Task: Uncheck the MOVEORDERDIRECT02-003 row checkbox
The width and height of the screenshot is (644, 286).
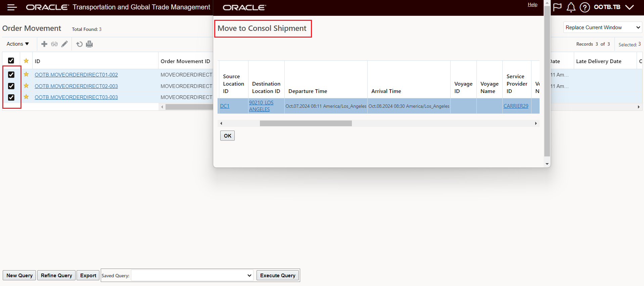Action: point(11,86)
